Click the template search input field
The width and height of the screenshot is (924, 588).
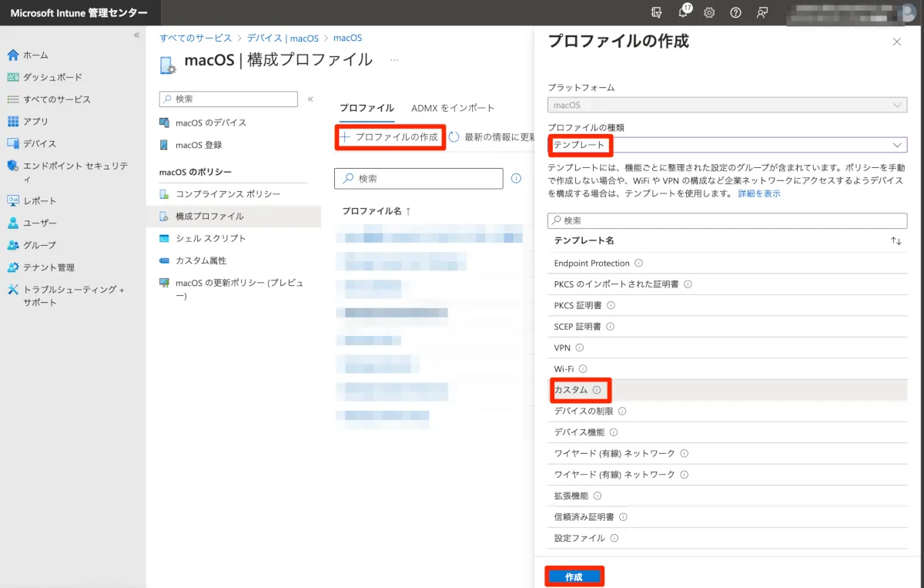click(727, 220)
